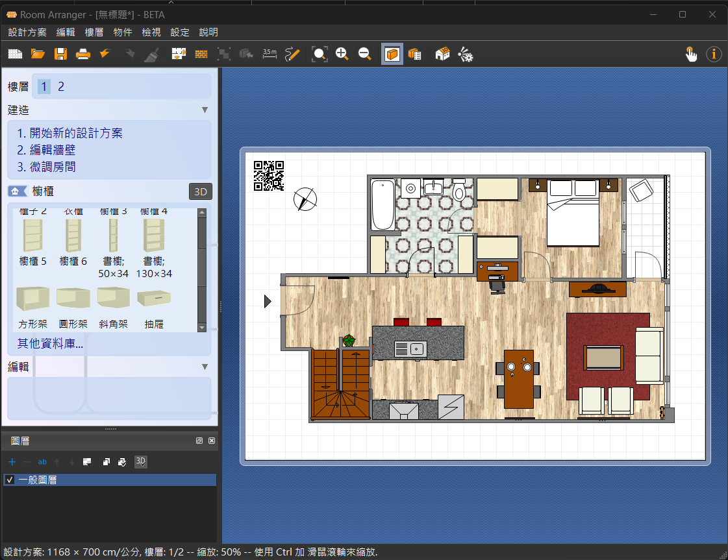Click the print icon in toolbar
728x560 pixels.
coord(82,55)
